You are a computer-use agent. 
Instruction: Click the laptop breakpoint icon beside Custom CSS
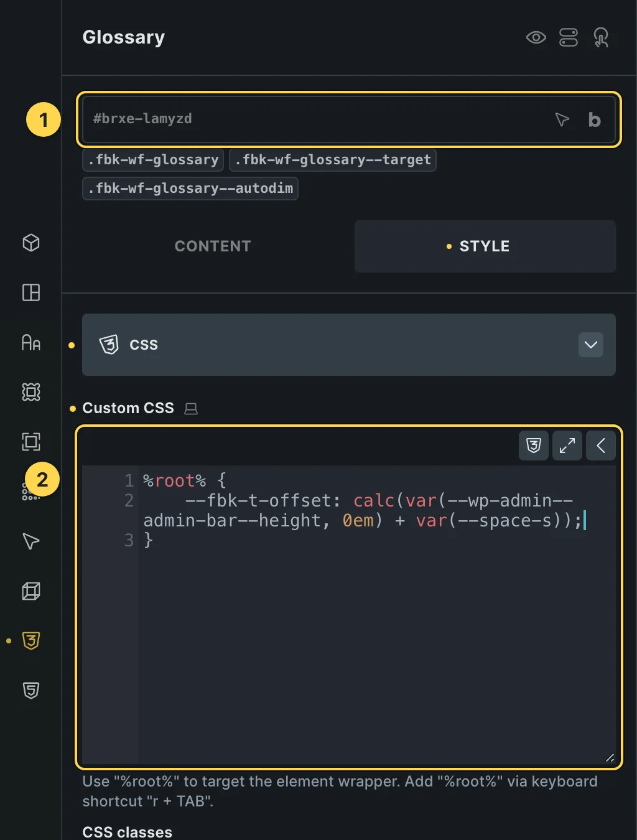[191, 409]
